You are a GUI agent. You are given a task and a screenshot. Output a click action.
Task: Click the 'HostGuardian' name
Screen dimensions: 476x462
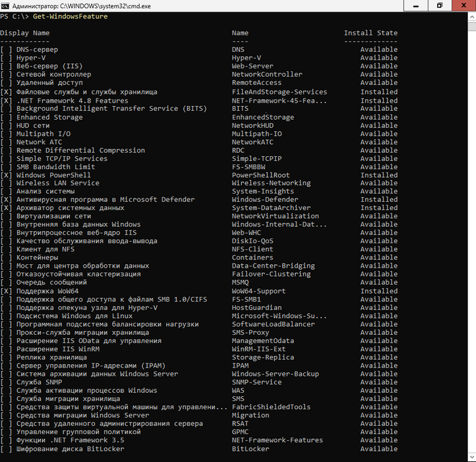[256, 308]
